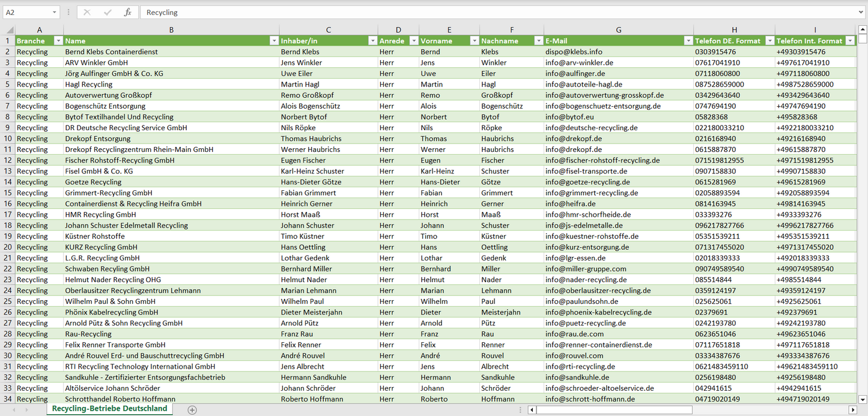Image resolution: width=868 pixels, height=416 pixels.
Task: Expand the formula bar with chevron
Action: [x=861, y=12]
